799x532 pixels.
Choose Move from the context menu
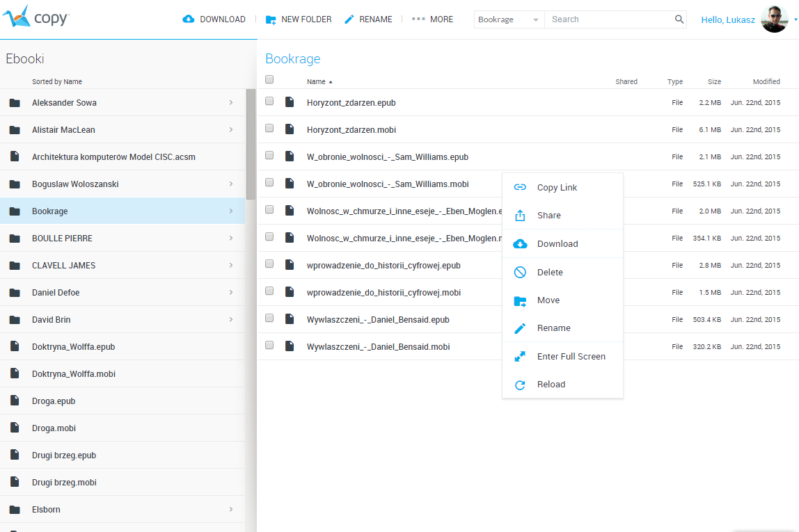pos(548,300)
